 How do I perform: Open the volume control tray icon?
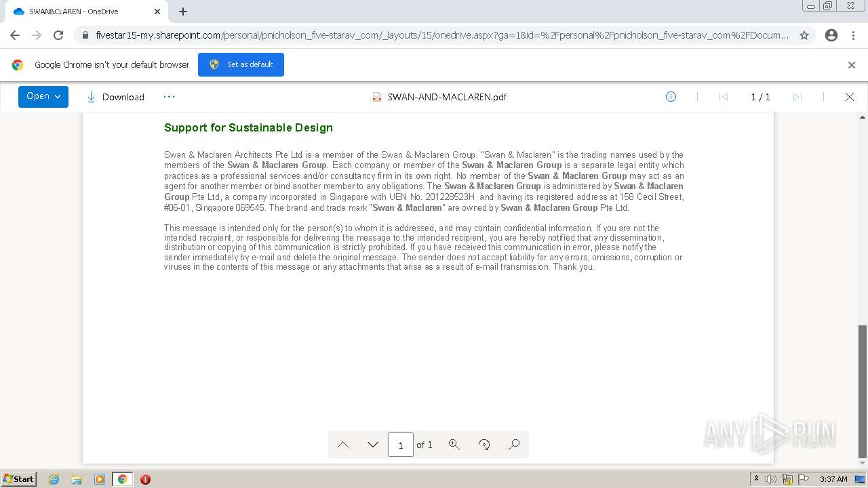771,479
